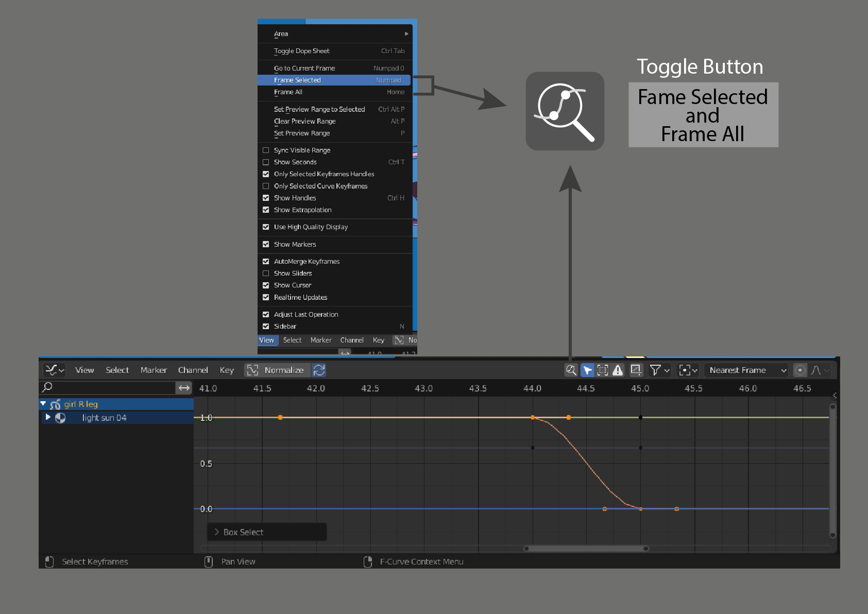The image size is (868, 614).
Task: Check Show Seconds option
Action: point(266,162)
